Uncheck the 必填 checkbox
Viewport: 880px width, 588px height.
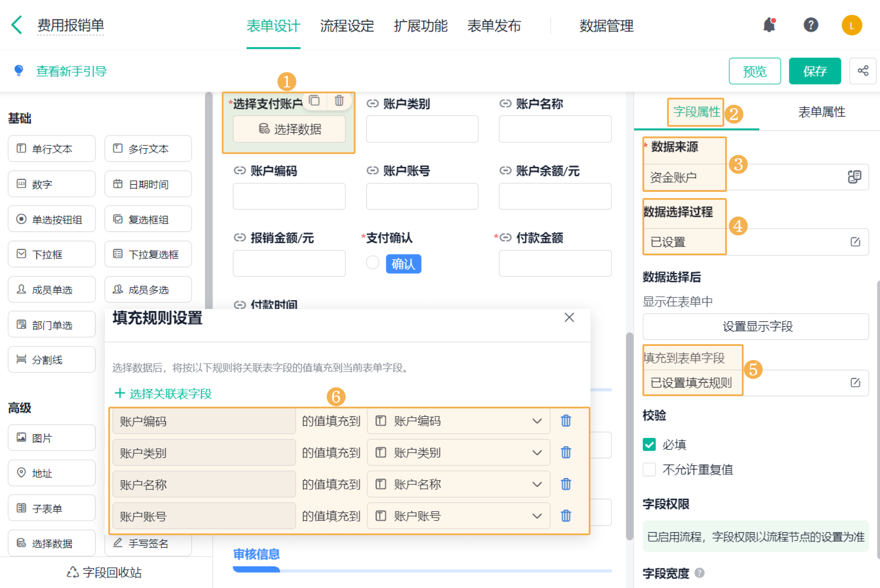(x=649, y=445)
